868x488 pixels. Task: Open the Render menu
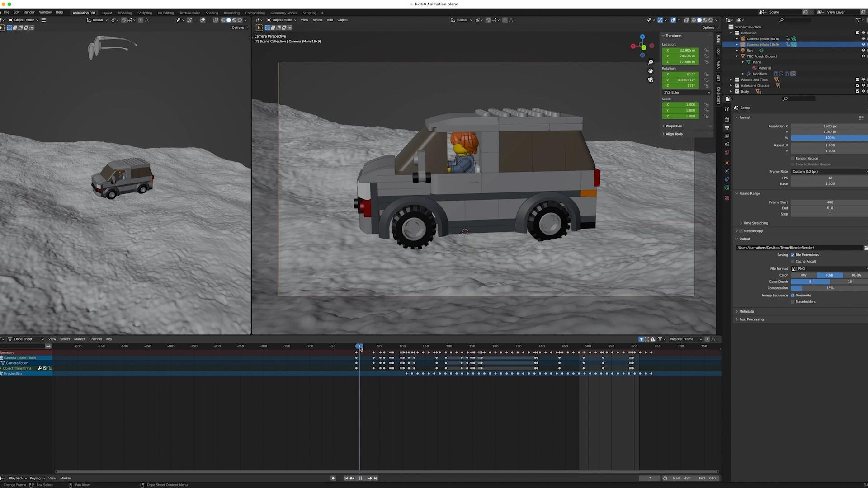click(x=29, y=12)
